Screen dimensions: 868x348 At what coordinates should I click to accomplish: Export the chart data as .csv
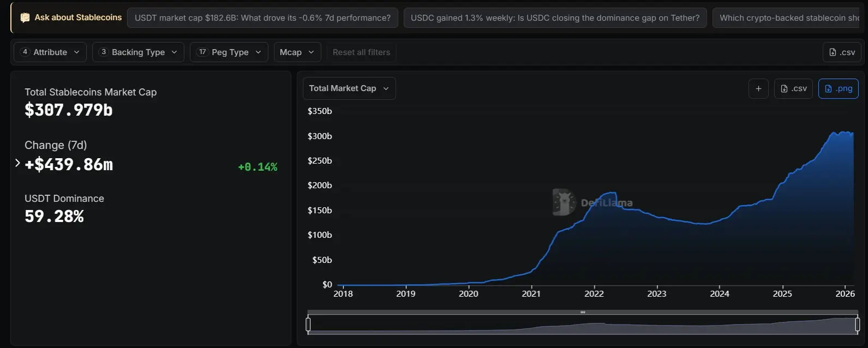793,88
